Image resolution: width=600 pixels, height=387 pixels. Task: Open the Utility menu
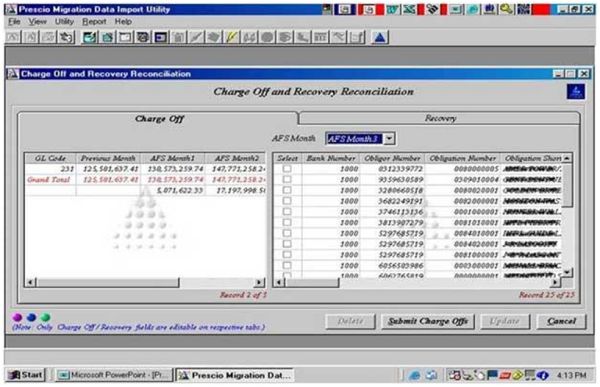click(x=64, y=22)
